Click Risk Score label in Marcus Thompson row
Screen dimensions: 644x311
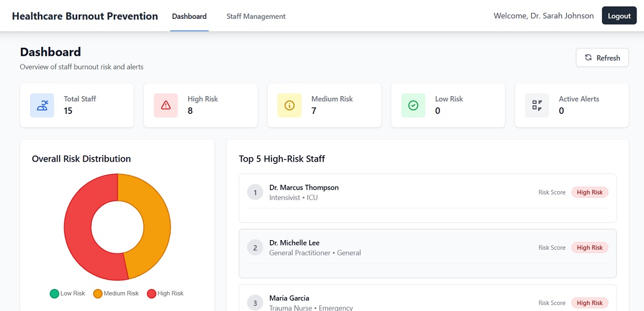(552, 192)
